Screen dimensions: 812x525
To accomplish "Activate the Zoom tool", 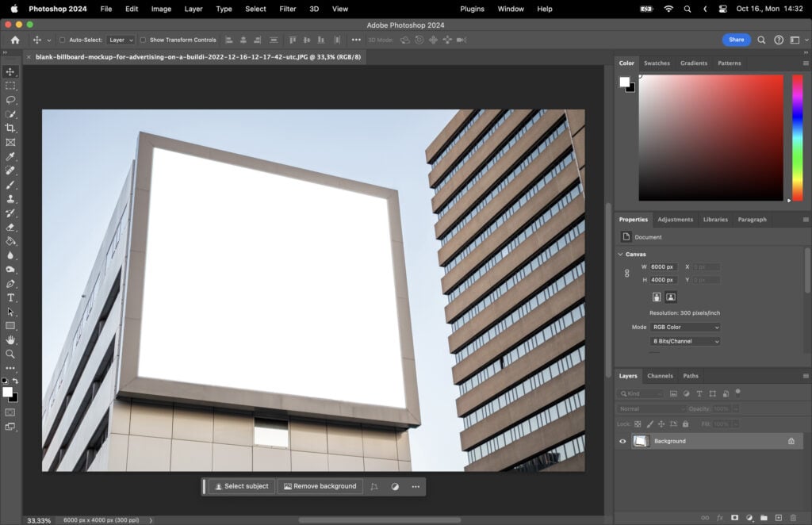I will [x=10, y=352].
